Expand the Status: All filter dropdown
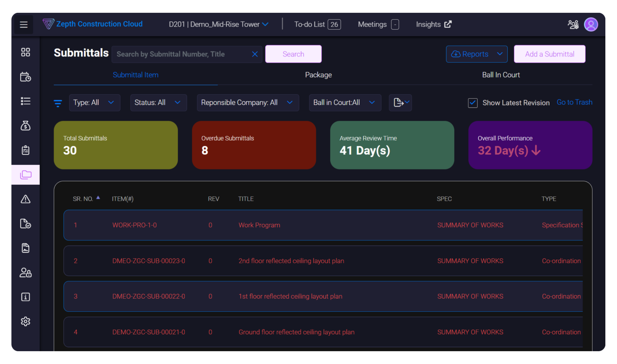This screenshot has width=617, height=364. 158,102
